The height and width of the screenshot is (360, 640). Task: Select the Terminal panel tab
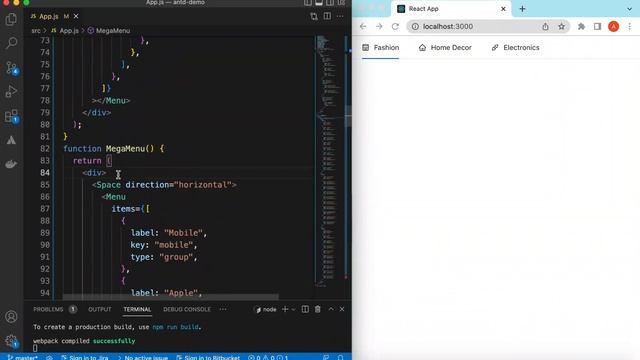pos(137,309)
